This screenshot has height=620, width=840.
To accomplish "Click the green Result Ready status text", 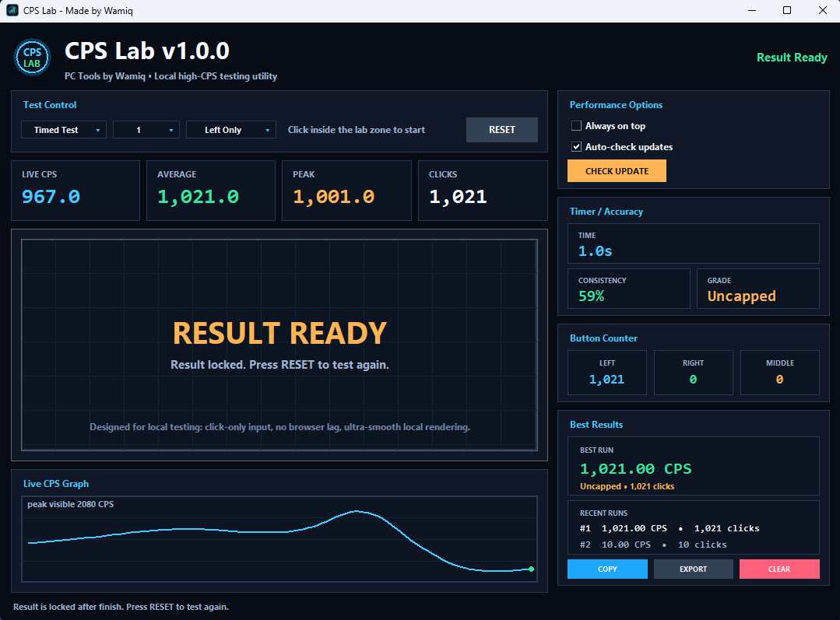I will pyautogui.click(x=792, y=58).
